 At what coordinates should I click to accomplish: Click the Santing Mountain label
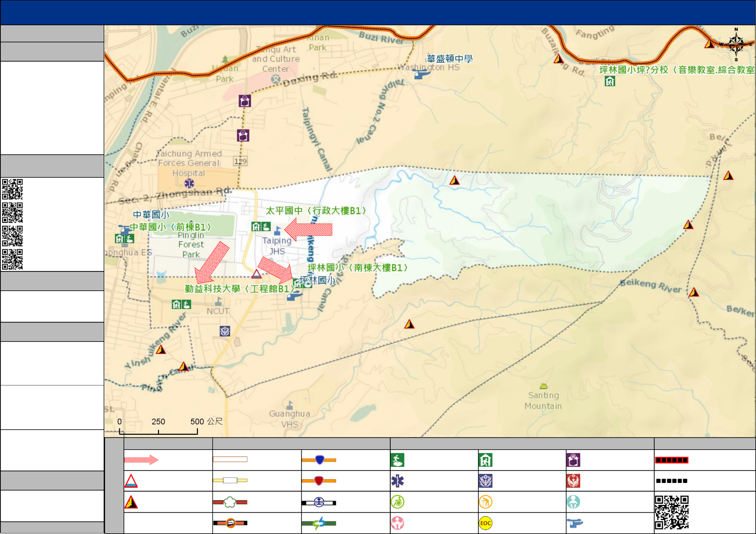(543, 401)
